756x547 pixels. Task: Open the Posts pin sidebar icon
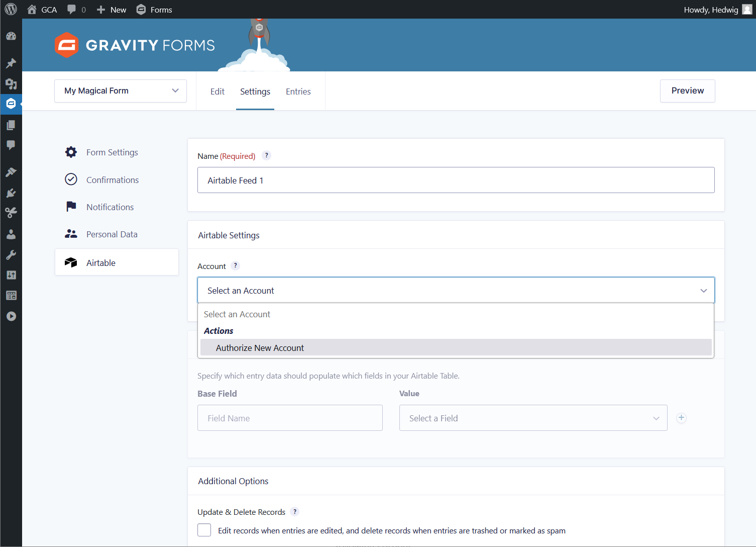click(11, 63)
